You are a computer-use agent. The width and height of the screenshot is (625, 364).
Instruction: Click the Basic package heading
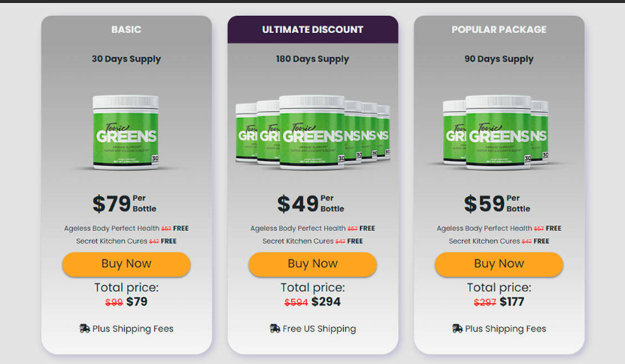[x=126, y=30]
